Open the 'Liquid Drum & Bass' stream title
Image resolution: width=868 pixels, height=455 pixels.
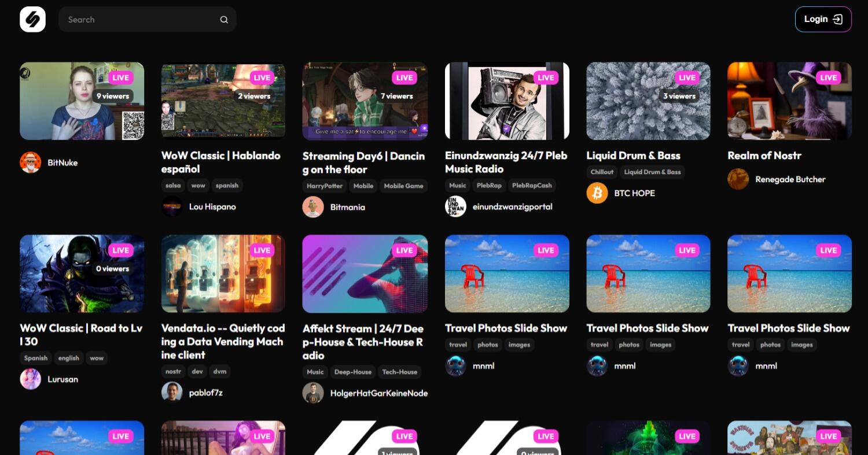click(634, 156)
